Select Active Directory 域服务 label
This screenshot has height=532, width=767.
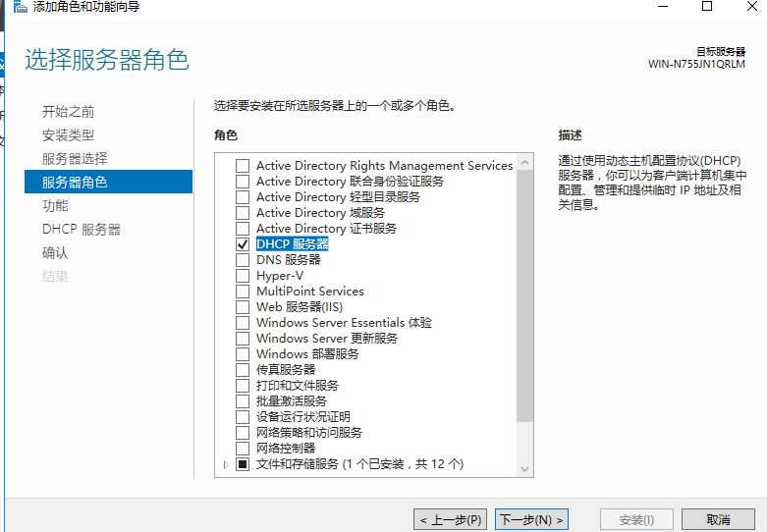(321, 213)
